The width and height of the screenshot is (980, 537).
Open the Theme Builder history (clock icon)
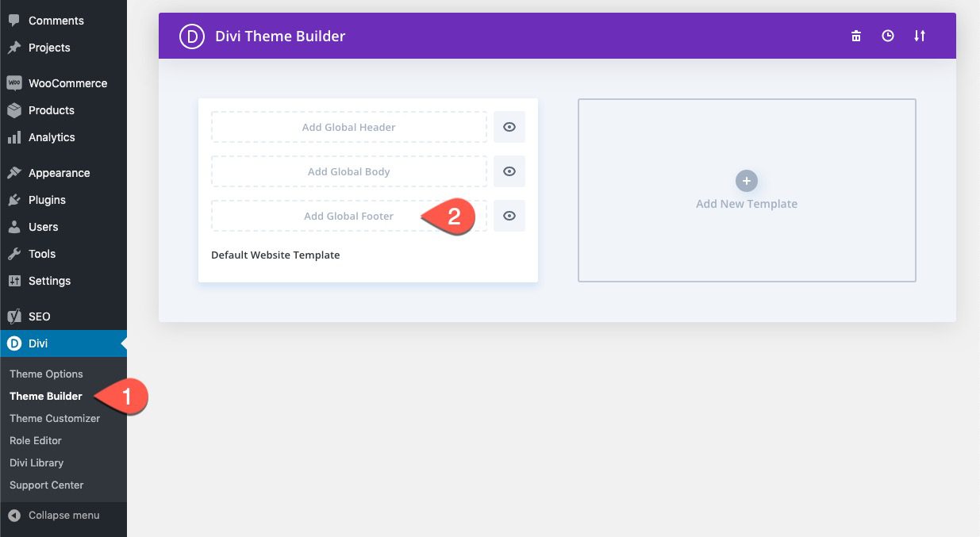click(887, 36)
